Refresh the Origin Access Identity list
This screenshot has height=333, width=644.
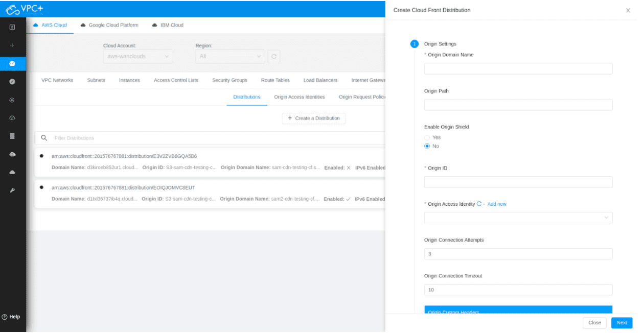479,204
